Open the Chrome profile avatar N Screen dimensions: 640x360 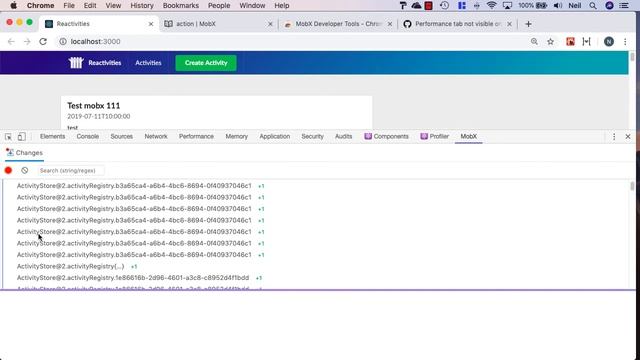(x=609, y=42)
